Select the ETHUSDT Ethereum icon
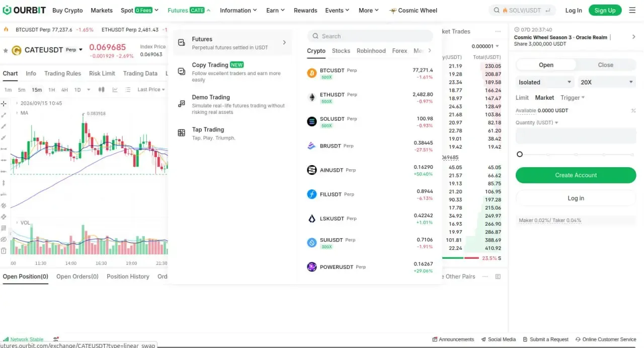Screen dimensions: 644x348 (312, 97)
